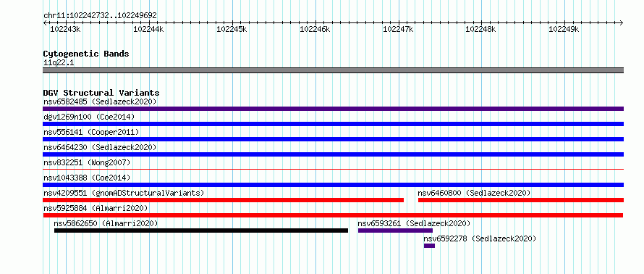This screenshot has width=644, height=274.
Task: Click ruler position 102247k
Action: pyautogui.click(x=398, y=29)
